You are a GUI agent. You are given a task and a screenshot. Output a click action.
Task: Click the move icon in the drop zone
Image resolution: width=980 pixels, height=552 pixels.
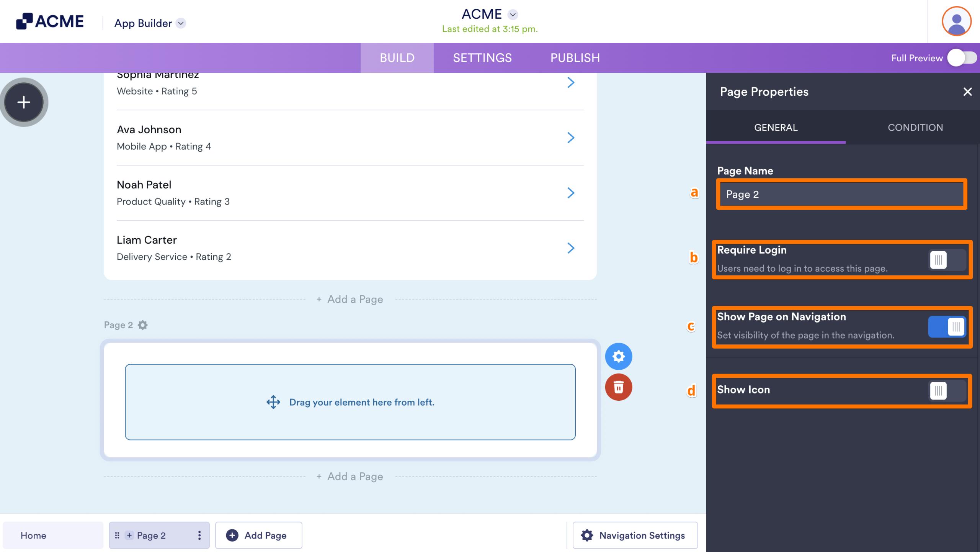(273, 402)
